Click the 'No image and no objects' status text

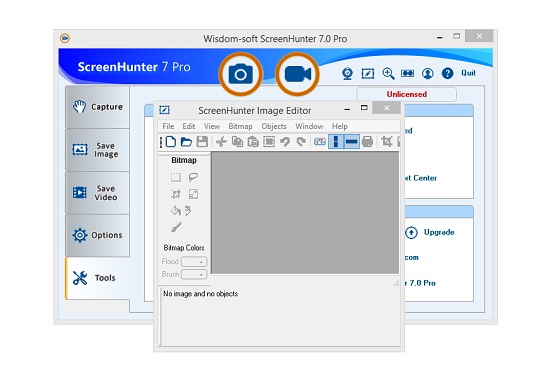(x=201, y=294)
